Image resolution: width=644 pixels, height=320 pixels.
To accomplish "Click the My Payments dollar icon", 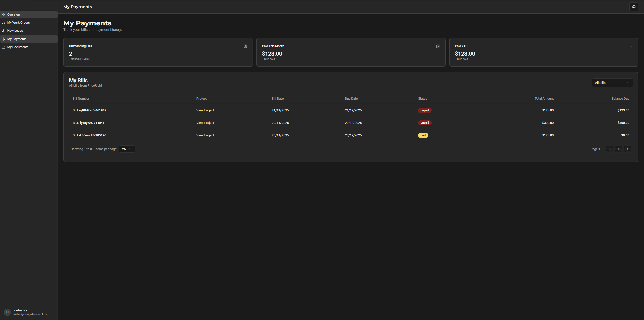I will tap(4, 39).
